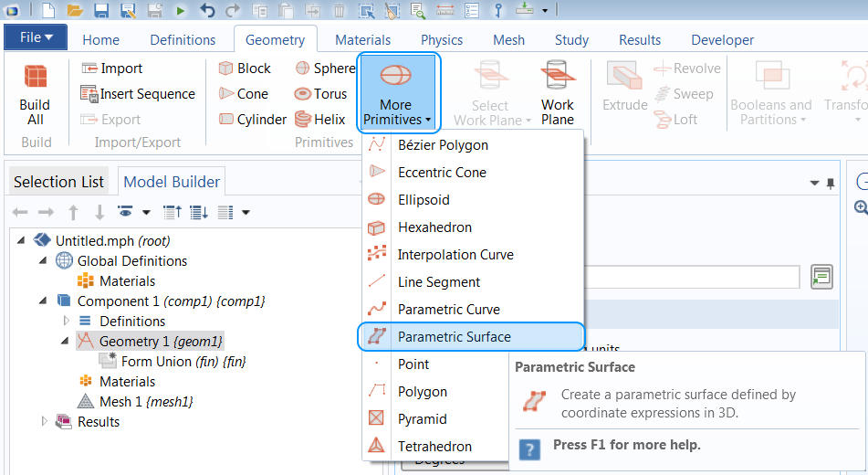Add a Sphere primitive

point(325,69)
